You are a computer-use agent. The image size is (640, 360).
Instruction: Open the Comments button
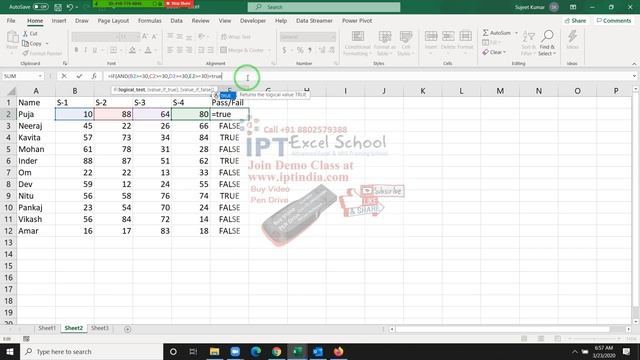613,20
